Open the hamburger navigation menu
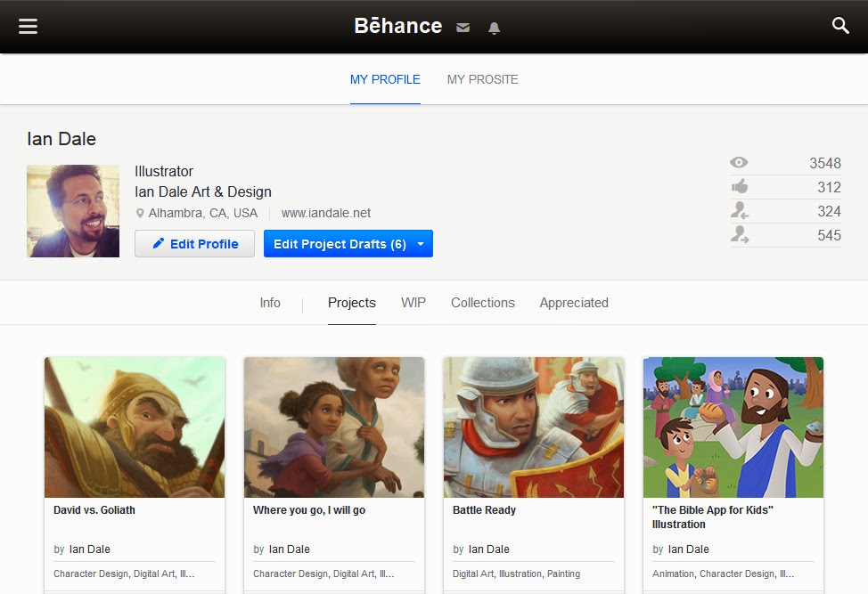 tap(28, 26)
